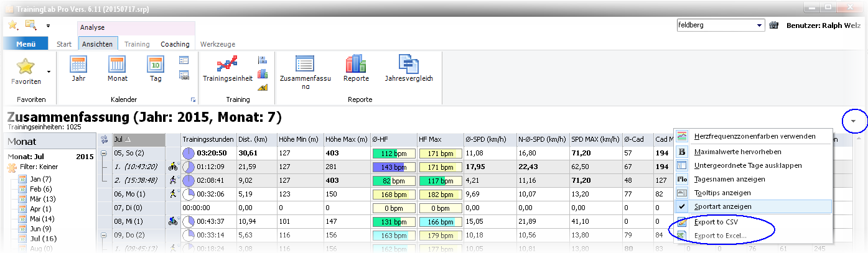Viewport: 868px width, 253px height.
Task: Click the star icon in quick access toolbar
Action: pyautogui.click(x=13, y=25)
